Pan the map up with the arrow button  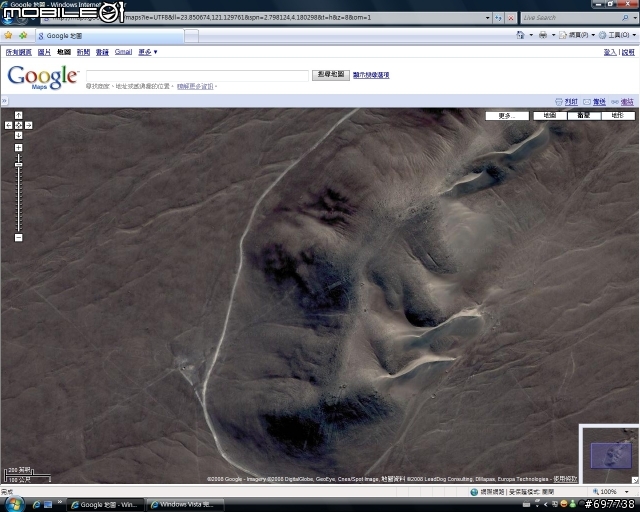pyautogui.click(x=18, y=115)
